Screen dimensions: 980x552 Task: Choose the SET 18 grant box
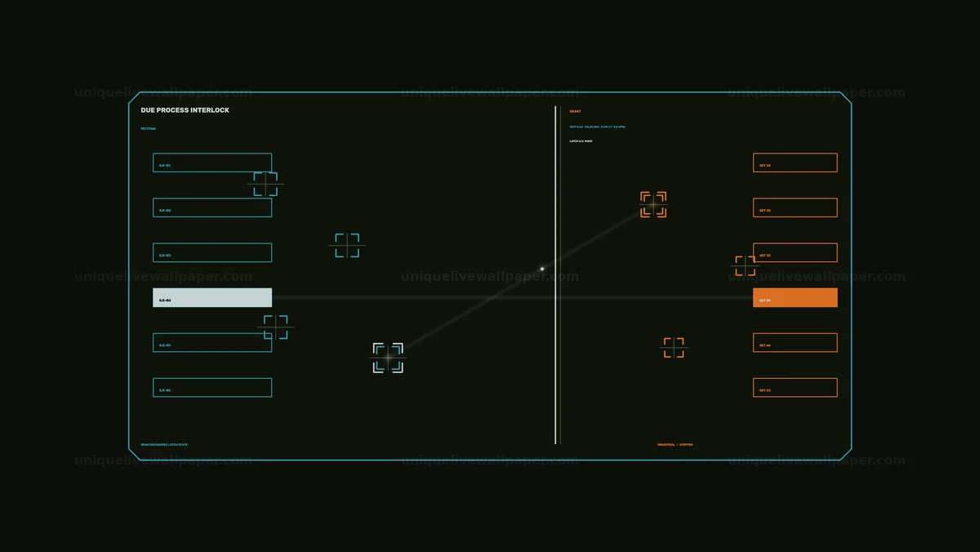(795, 162)
